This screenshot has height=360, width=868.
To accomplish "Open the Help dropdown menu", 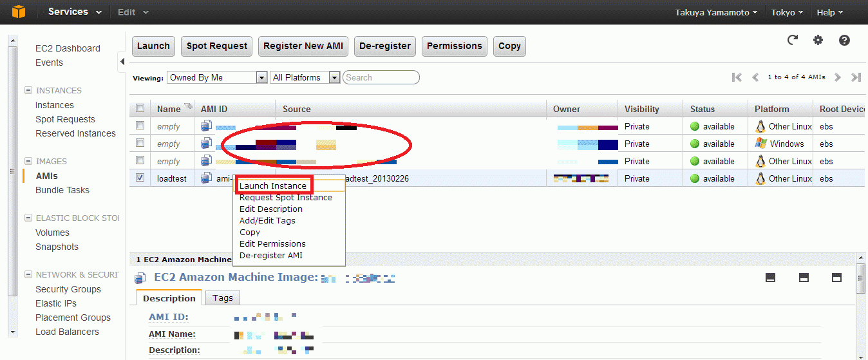I will tap(830, 12).
